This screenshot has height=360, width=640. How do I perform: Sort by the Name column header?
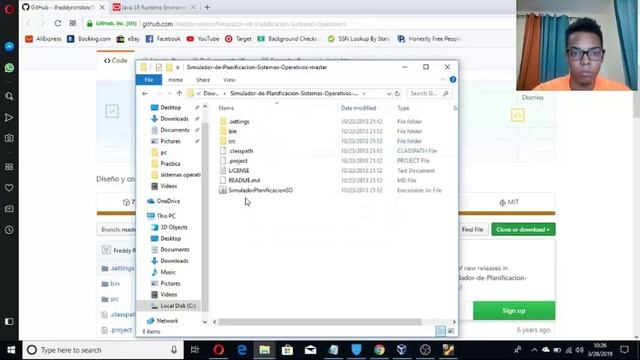[x=226, y=108]
